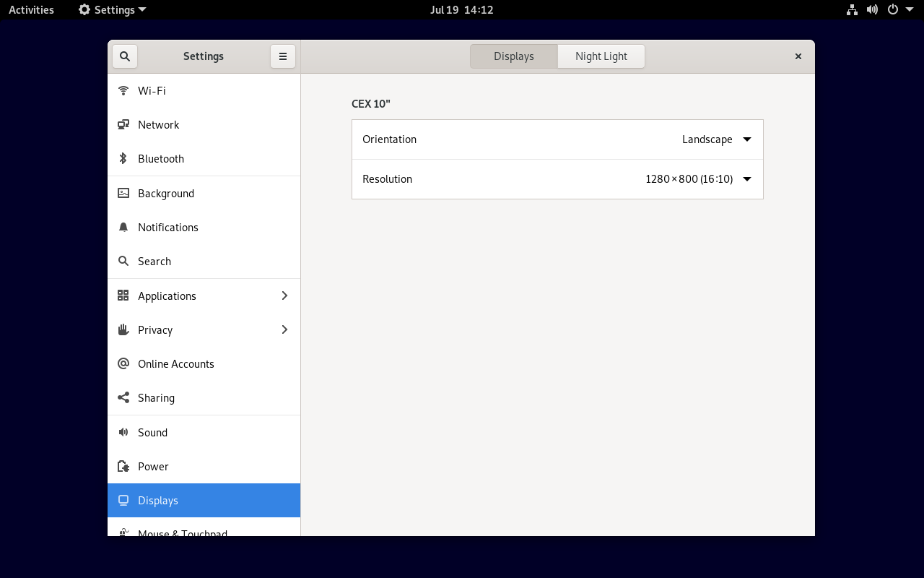Screen dimensions: 924x578
Task: Select Online Accounts label in sidebar
Action: (x=176, y=363)
